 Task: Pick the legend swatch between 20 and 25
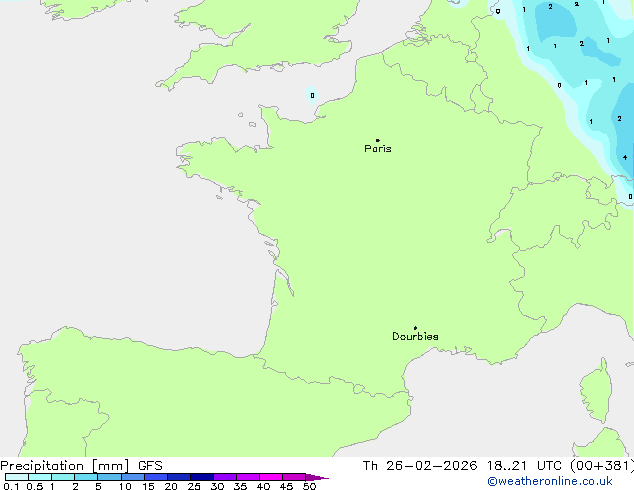pos(179,477)
